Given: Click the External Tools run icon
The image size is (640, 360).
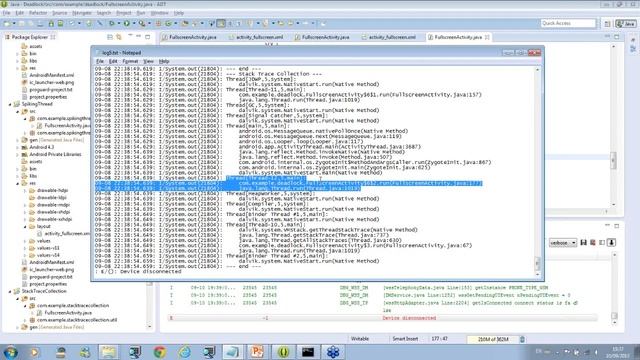Looking at the screenshot, I should click(x=141, y=24).
